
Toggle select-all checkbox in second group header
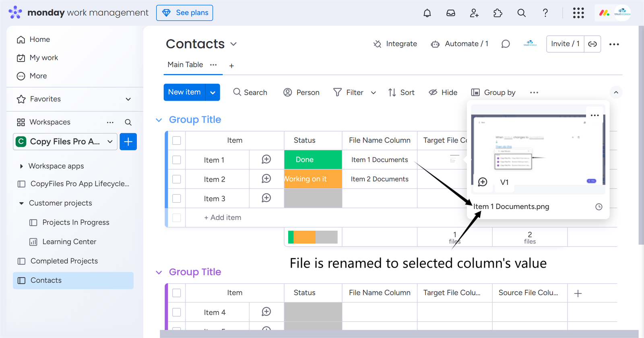pos(177,293)
